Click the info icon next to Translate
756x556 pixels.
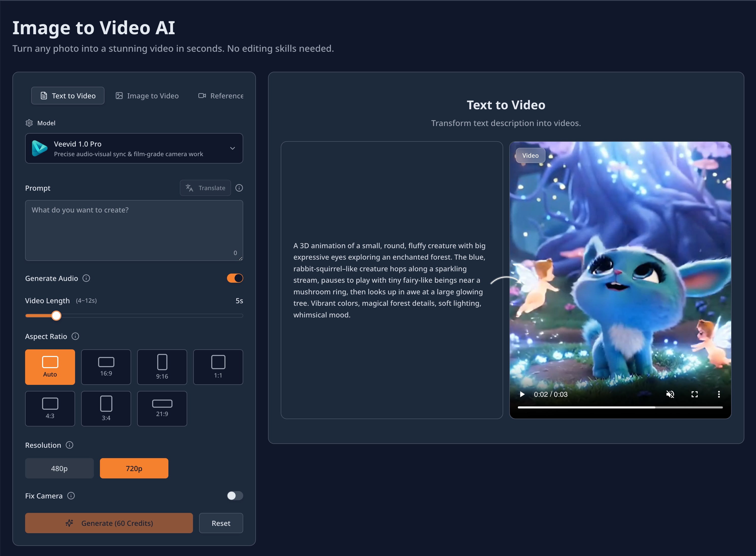[x=239, y=188]
